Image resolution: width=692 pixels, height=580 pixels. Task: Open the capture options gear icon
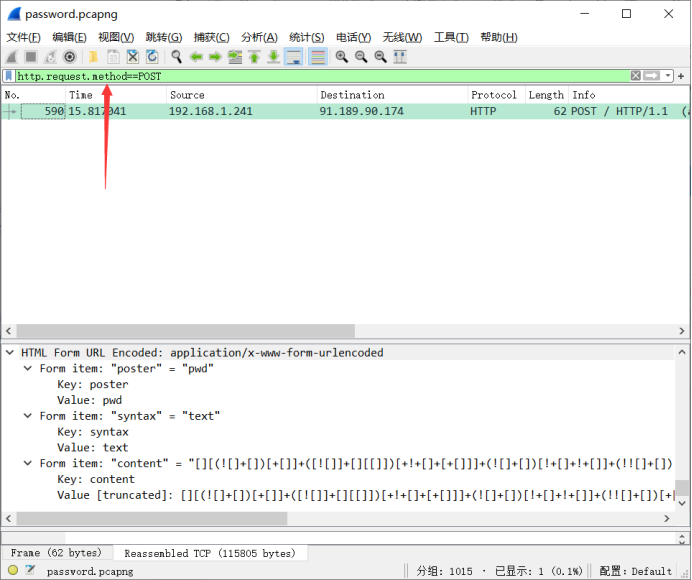70,57
